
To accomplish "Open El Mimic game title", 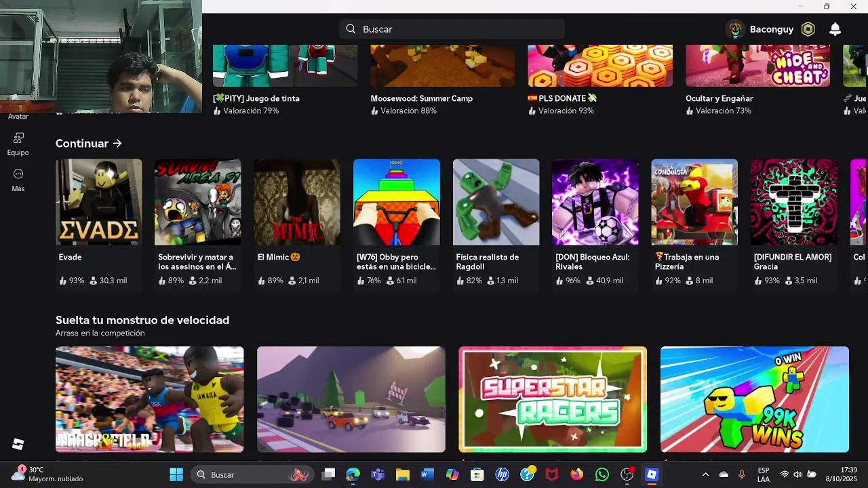I will pos(279,258).
